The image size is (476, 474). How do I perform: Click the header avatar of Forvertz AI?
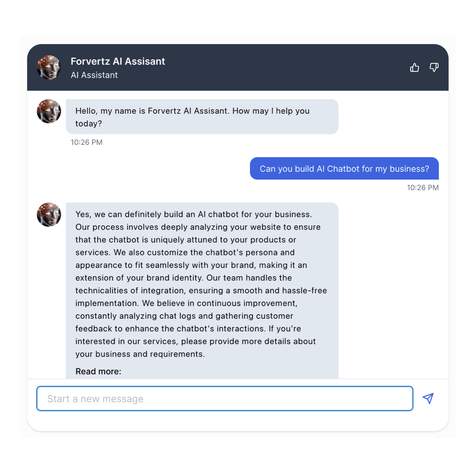(x=49, y=67)
